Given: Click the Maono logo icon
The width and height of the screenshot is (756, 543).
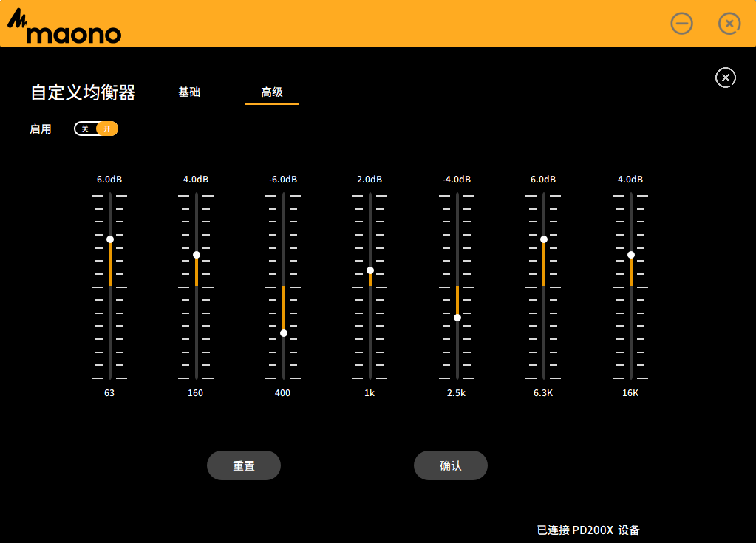Looking at the screenshot, I should (x=64, y=29).
